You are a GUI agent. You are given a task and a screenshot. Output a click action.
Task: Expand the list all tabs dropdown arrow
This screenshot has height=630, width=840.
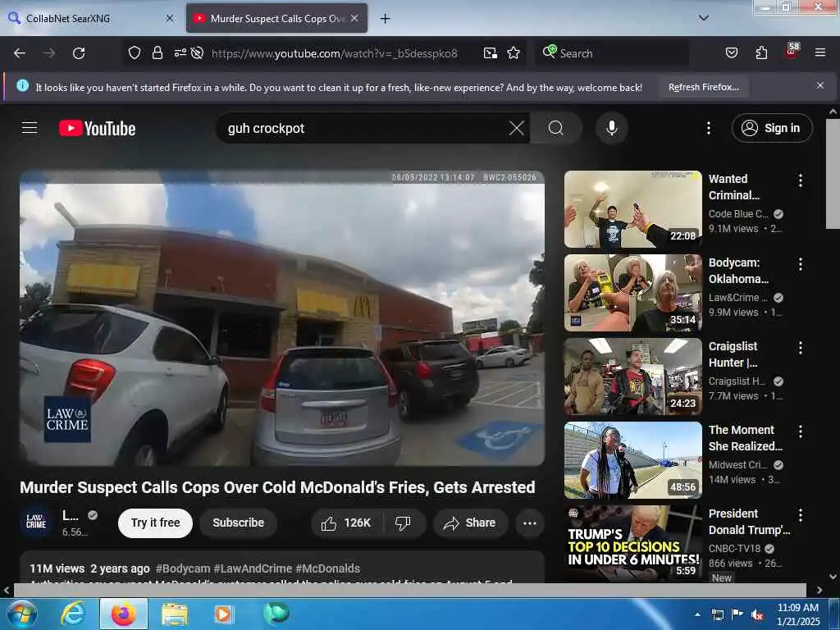point(704,18)
